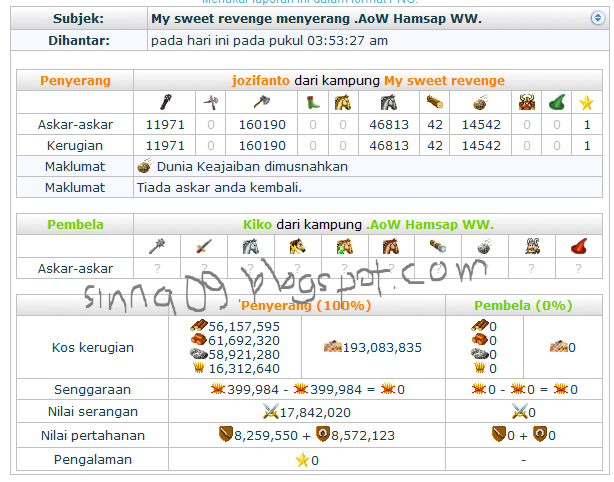
Task: Click the attack value 17,842,020
Action: 315,413
